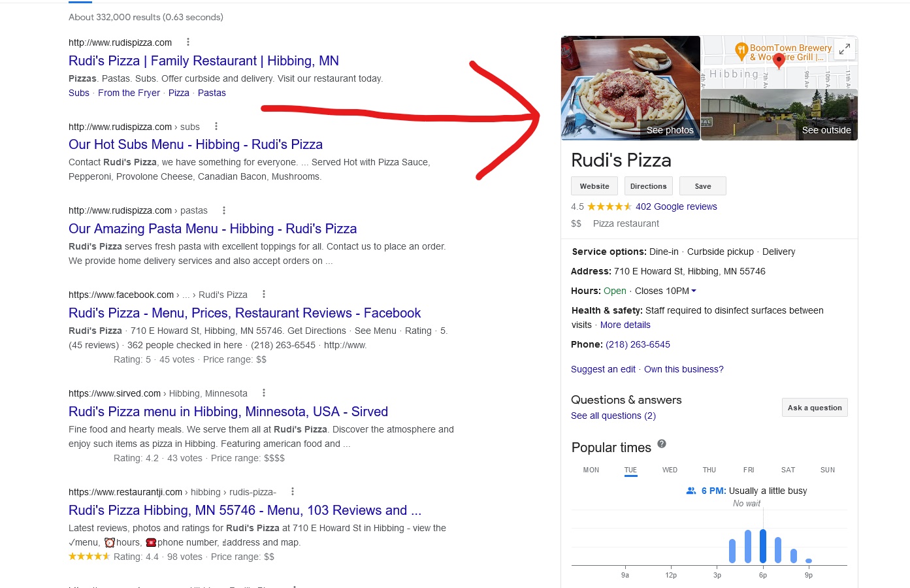
Task: Click From the Fryer sitelink
Action: (129, 93)
